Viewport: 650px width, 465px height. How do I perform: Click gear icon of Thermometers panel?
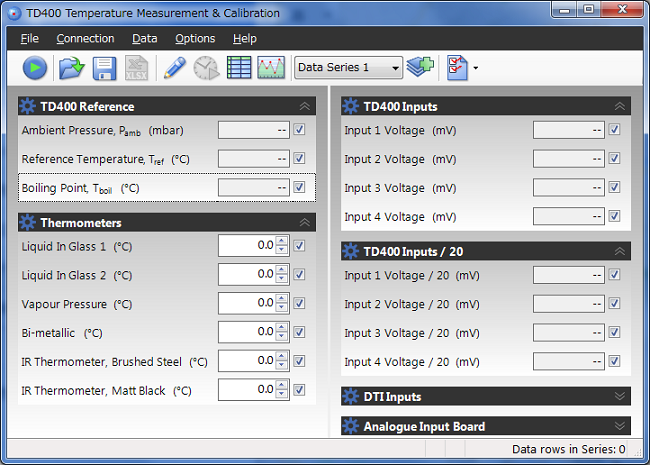[x=27, y=223]
